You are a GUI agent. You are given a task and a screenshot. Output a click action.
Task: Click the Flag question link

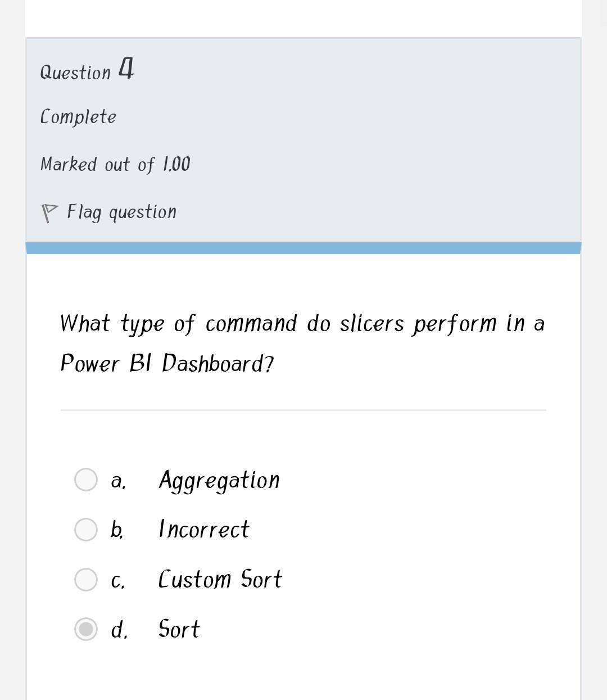121,211
